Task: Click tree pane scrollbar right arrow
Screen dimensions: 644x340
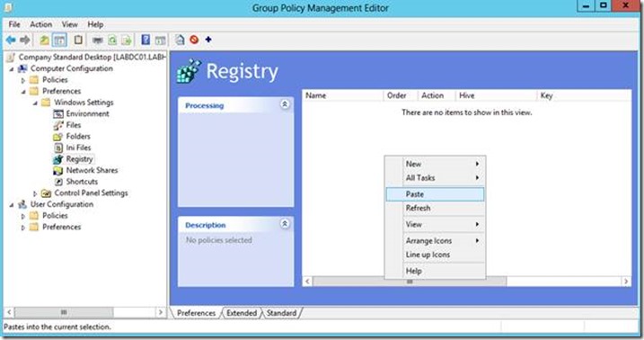Action: coord(161,312)
